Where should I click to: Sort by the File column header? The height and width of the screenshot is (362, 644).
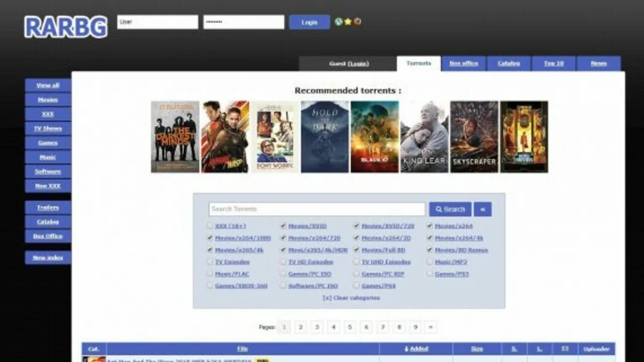(x=243, y=349)
